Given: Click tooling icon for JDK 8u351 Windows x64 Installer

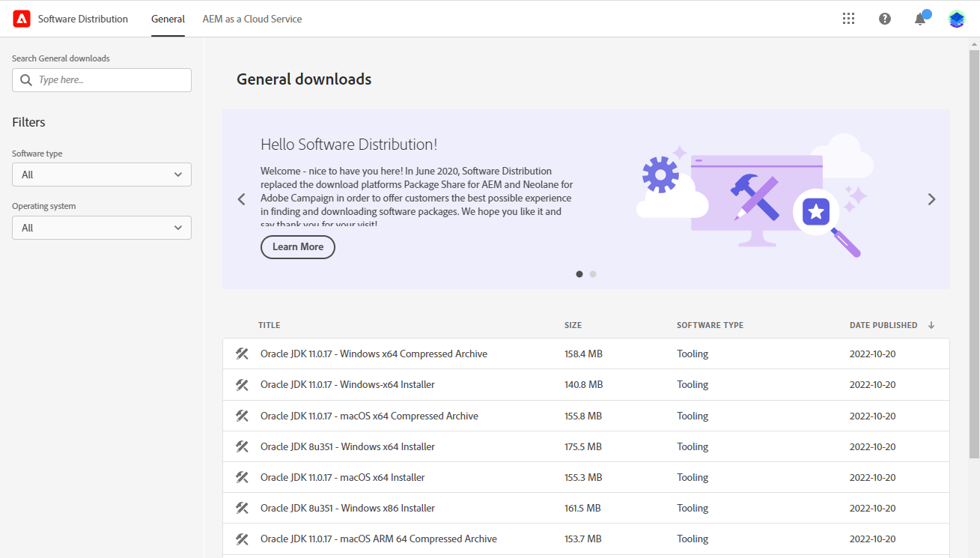Looking at the screenshot, I should [242, 446].
